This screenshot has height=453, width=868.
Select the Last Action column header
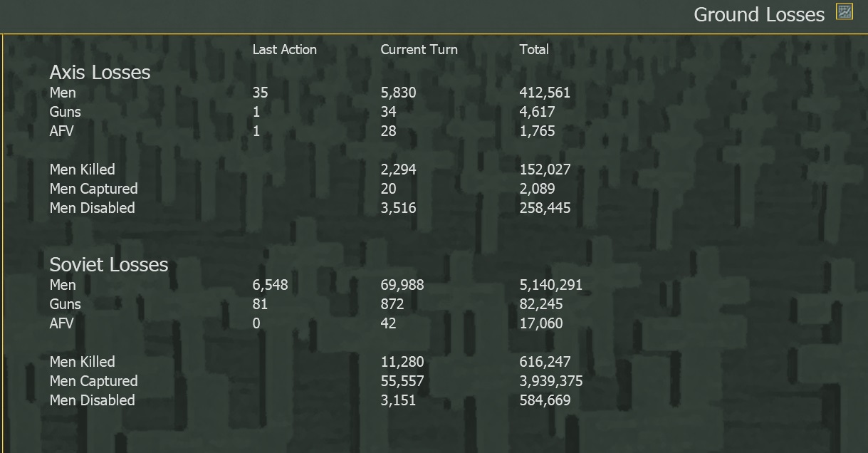tap(284, 50)
